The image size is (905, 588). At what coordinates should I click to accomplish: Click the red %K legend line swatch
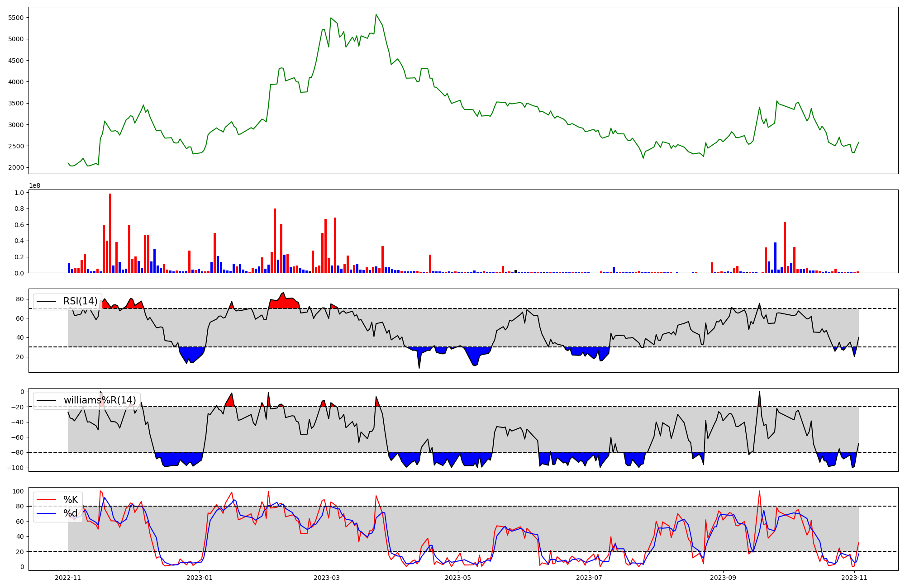pyautogui.click(x=46, y=500)
